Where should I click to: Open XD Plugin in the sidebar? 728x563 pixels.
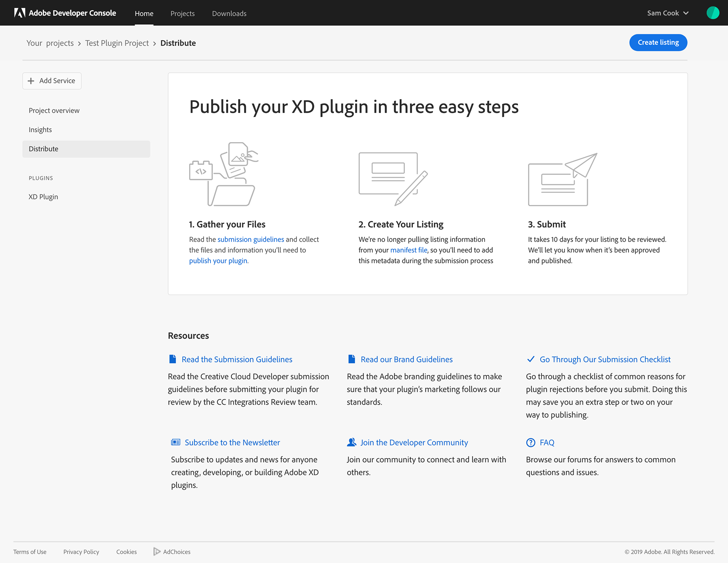(43, 197)
